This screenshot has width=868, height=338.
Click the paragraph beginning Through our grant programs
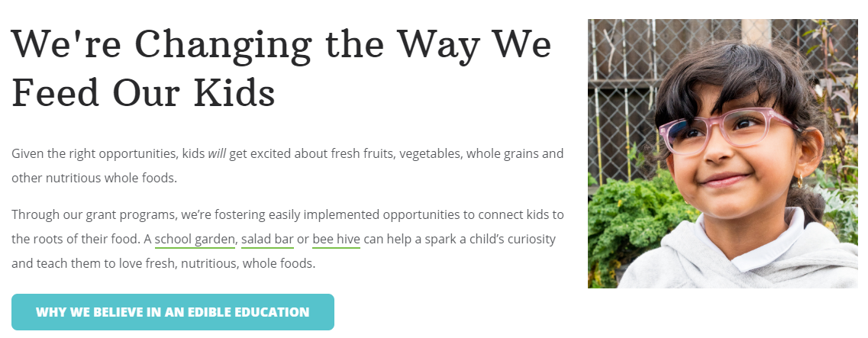coord(288,239)
